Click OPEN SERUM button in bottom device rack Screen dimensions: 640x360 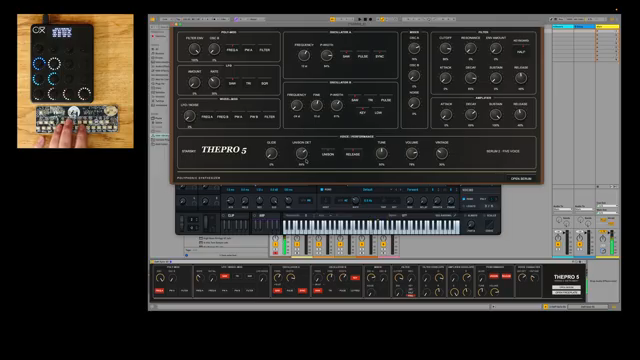pyautogui.click(x=566, y=287)
